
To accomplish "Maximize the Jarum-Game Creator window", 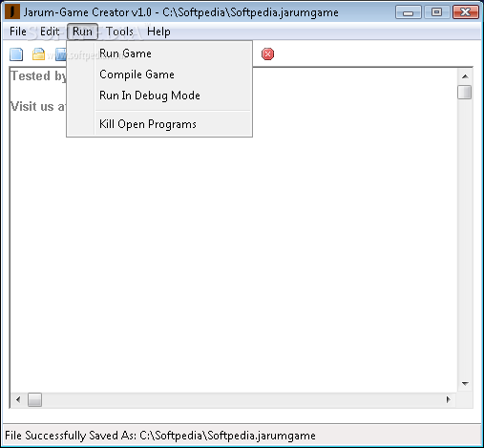I will click(436, 12).
